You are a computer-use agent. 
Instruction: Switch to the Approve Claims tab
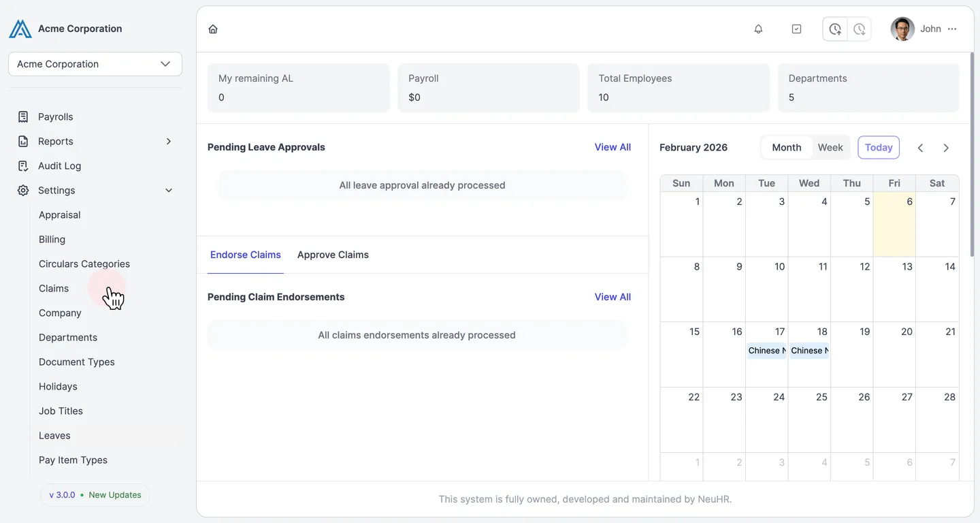pos(333,255)
